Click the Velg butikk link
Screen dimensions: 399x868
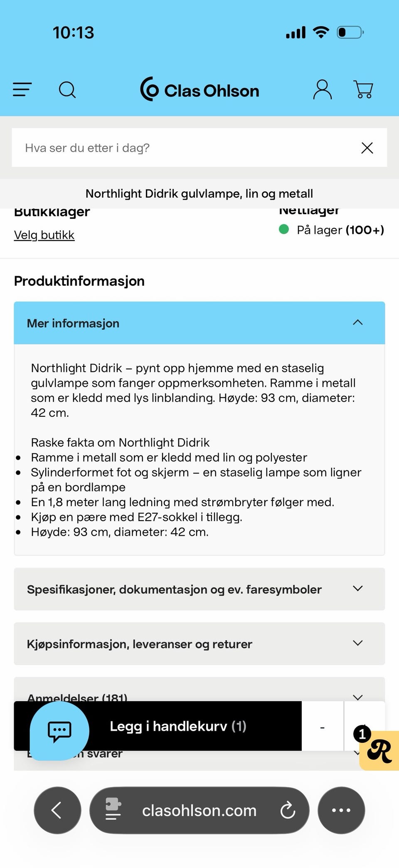pos(44,235)
